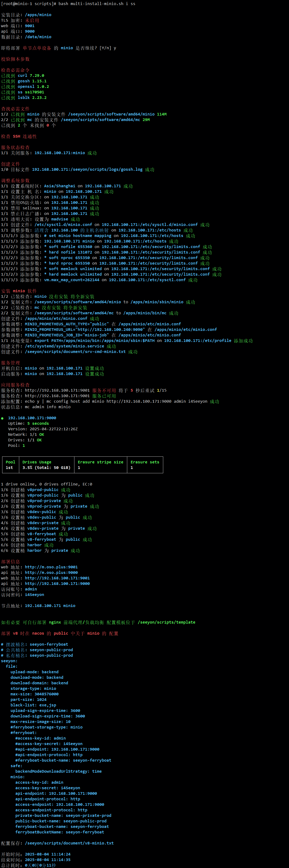
Task: Open the link http://192.168.100.171:9001 under 部署信息
Action: point(57,578)
